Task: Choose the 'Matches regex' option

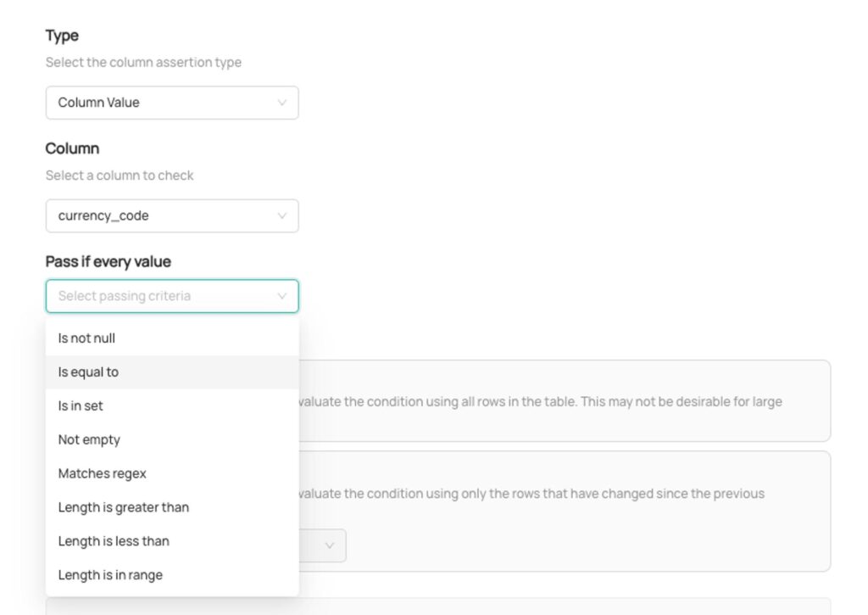Action: pos(102,473)
